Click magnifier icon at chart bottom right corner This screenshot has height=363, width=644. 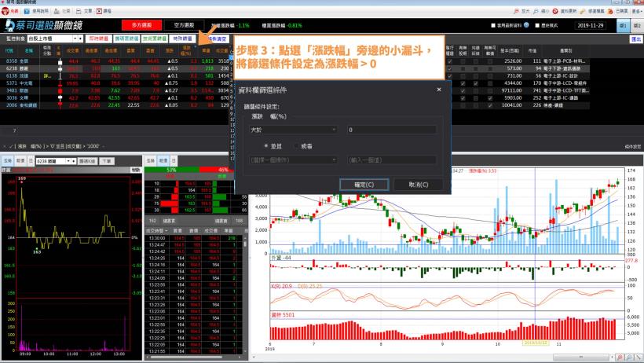[620, 357]
